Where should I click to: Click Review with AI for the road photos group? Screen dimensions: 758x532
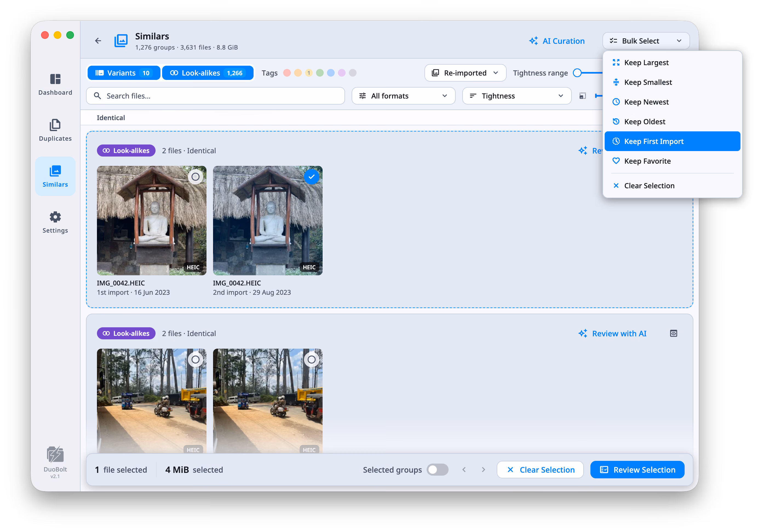(612, 333)
